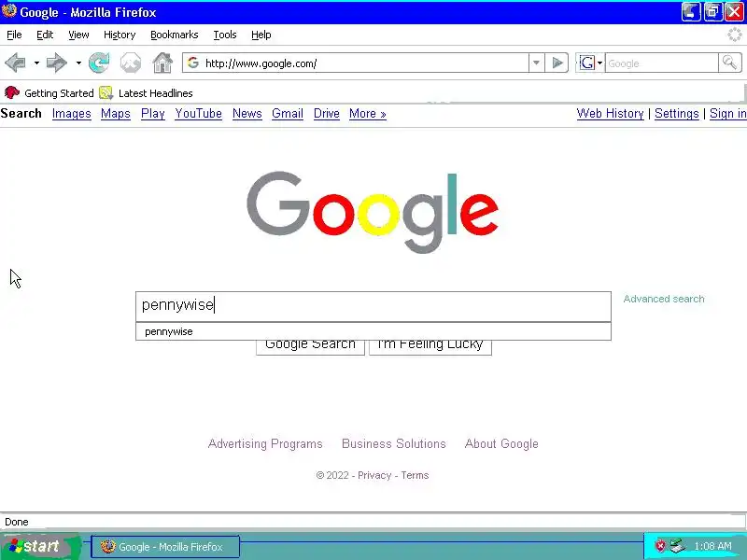747x560 pixels.
Task: Click the toolbar Google search box
Action: click(661, 63)
